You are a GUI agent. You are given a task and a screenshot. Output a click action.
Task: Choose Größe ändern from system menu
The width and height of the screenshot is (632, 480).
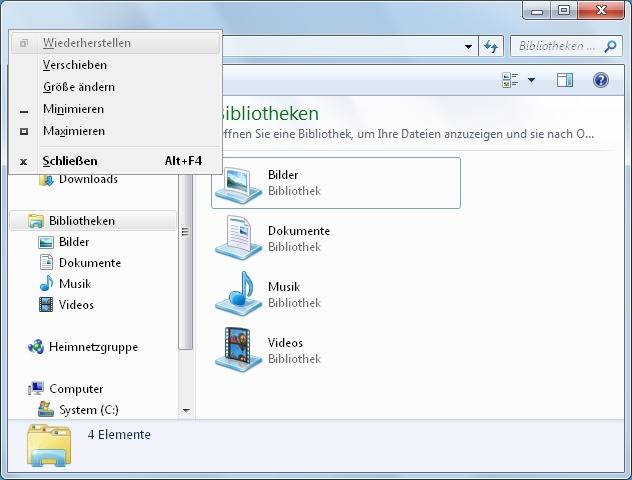[115, 87]
